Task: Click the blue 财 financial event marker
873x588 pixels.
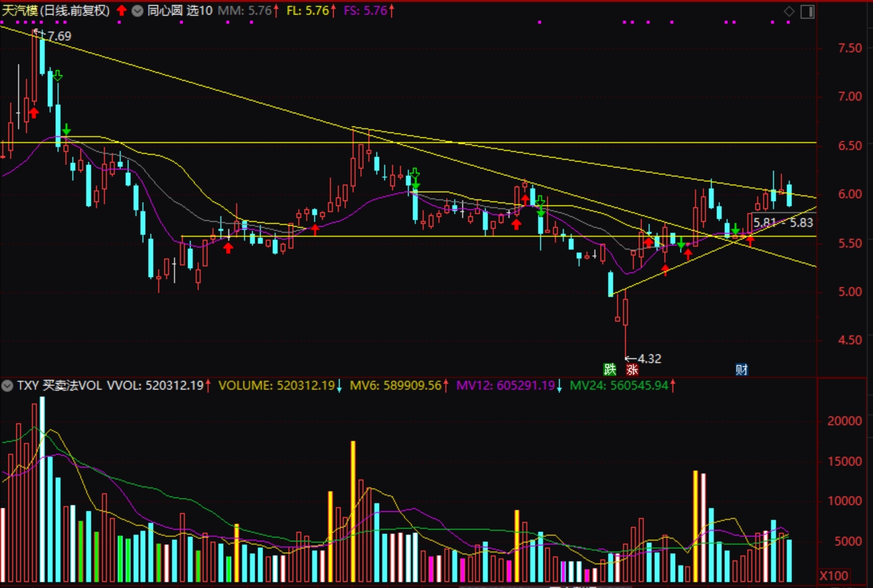Action: 741,369
